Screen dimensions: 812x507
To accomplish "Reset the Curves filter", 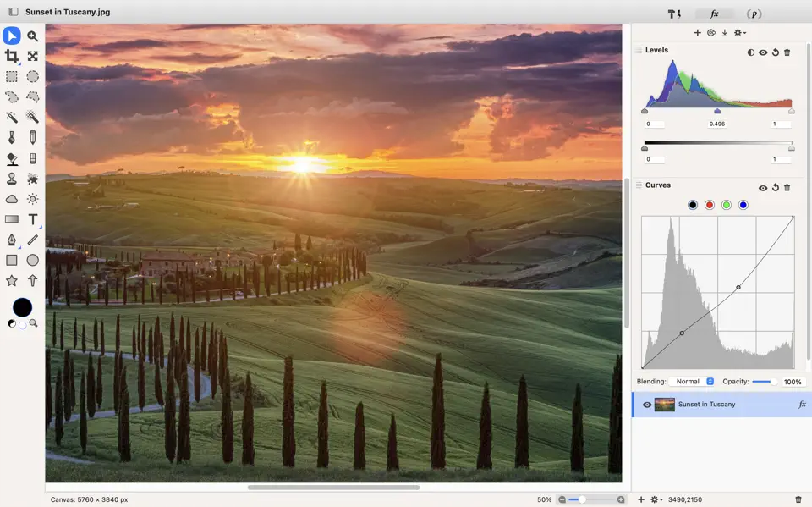I will tap(776, 187).
